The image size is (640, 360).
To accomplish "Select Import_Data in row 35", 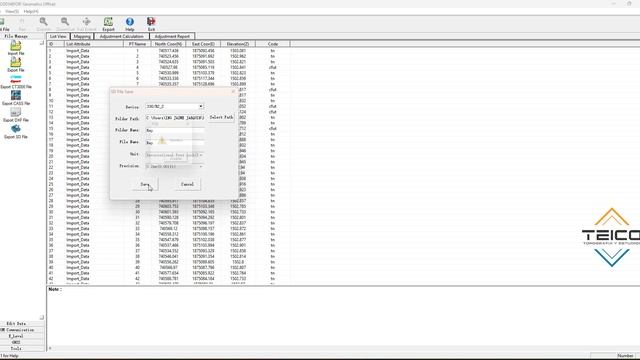I will (78, 240).
